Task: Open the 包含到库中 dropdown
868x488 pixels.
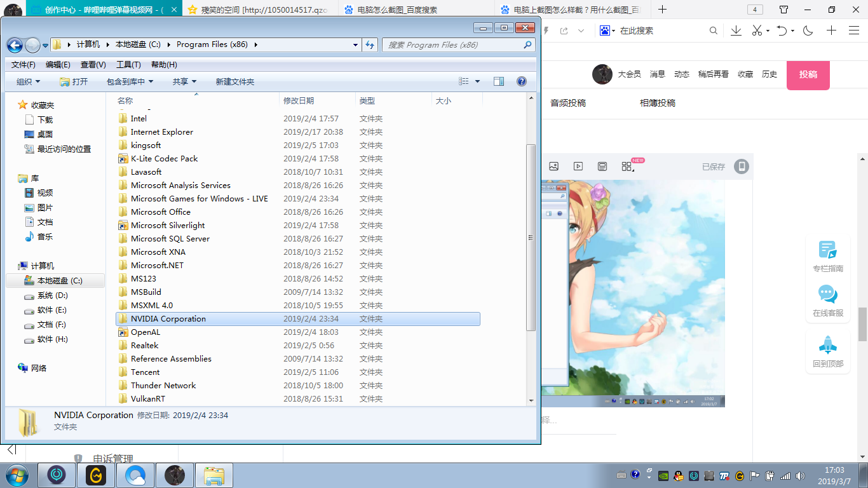Action: coord(130,81)
